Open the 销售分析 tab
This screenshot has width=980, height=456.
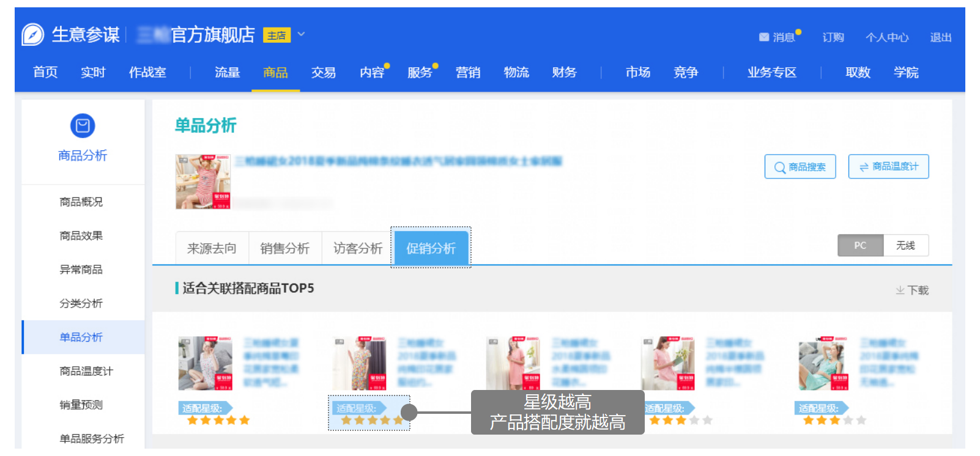coord(285,248)
